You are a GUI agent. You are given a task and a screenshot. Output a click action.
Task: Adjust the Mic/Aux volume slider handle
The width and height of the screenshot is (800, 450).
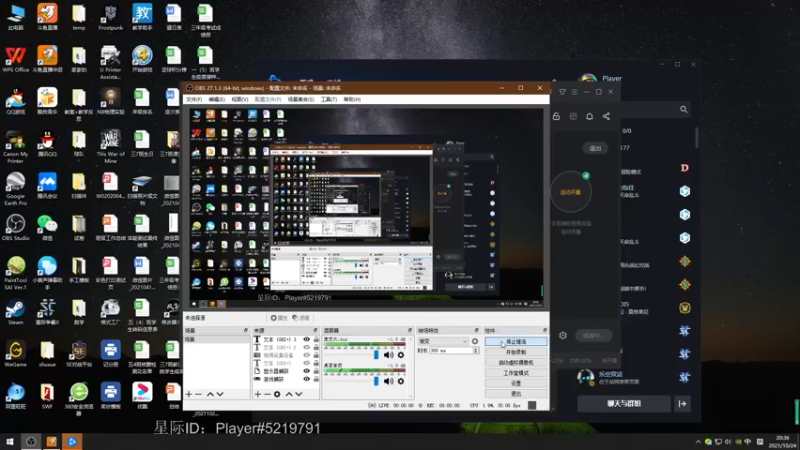tap(376, 355)
